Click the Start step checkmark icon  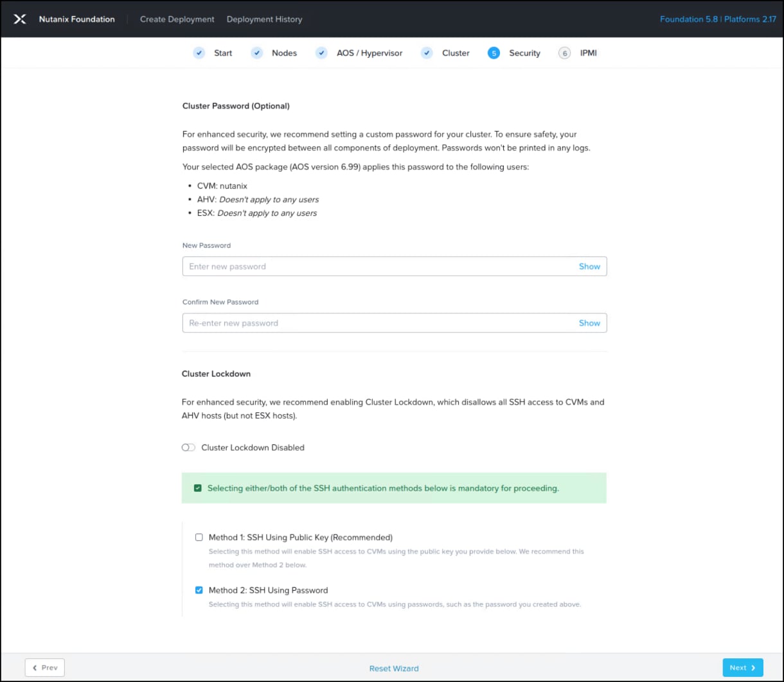[199, 53]
